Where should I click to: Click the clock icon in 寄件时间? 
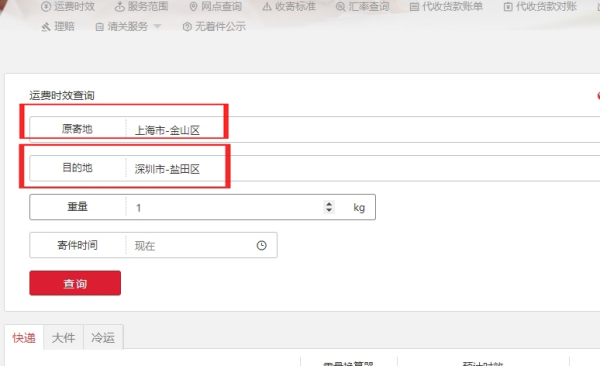click(x=261, y=245)
